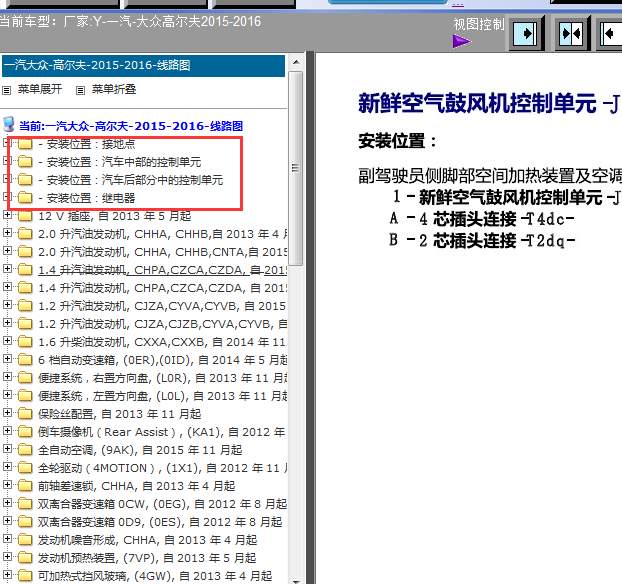Open 安装位置：继电器 tree entry

coord(87,198)
